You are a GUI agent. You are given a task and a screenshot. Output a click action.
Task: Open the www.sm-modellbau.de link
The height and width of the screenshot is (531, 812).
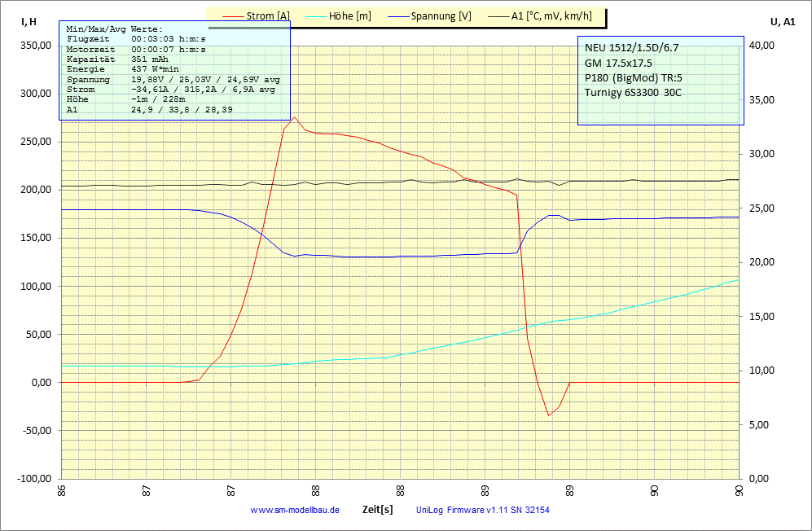295,510
